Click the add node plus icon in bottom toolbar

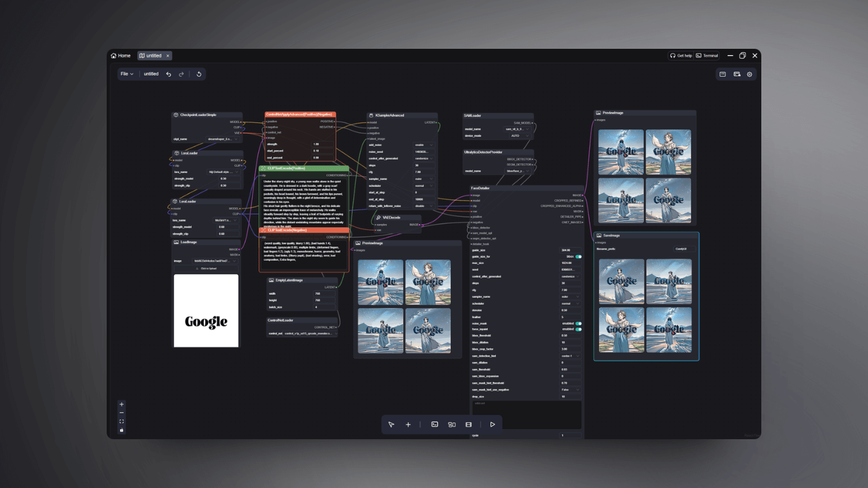click(408, 425)
